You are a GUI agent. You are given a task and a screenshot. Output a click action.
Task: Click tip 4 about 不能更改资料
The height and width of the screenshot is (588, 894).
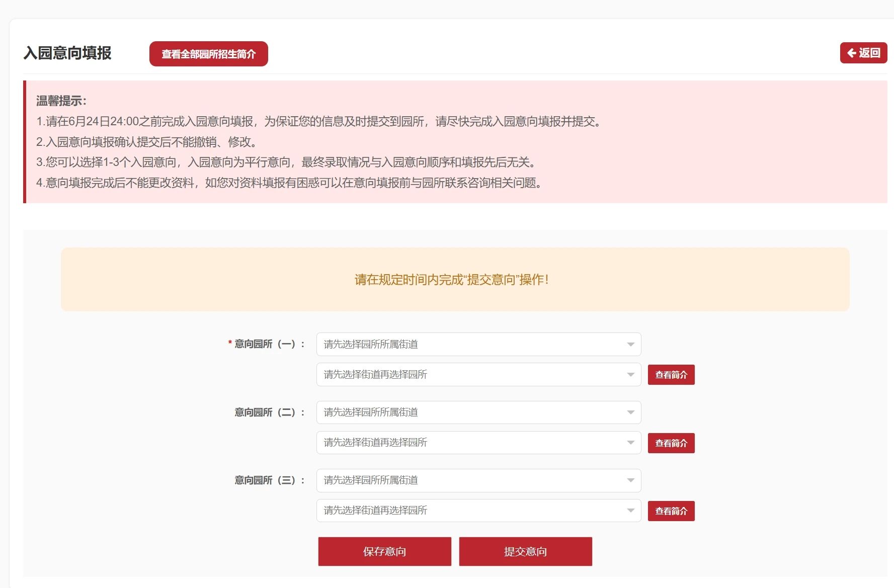click(290, 183)
